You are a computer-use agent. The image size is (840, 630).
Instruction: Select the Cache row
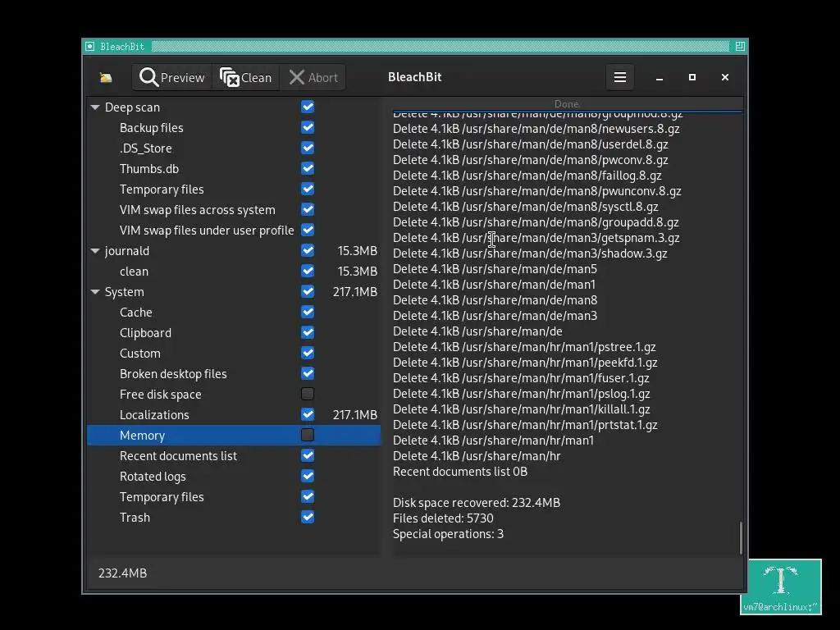coord(234,313)
